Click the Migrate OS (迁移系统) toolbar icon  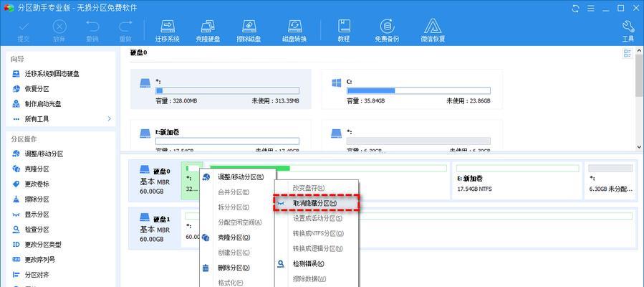(167, 31)
